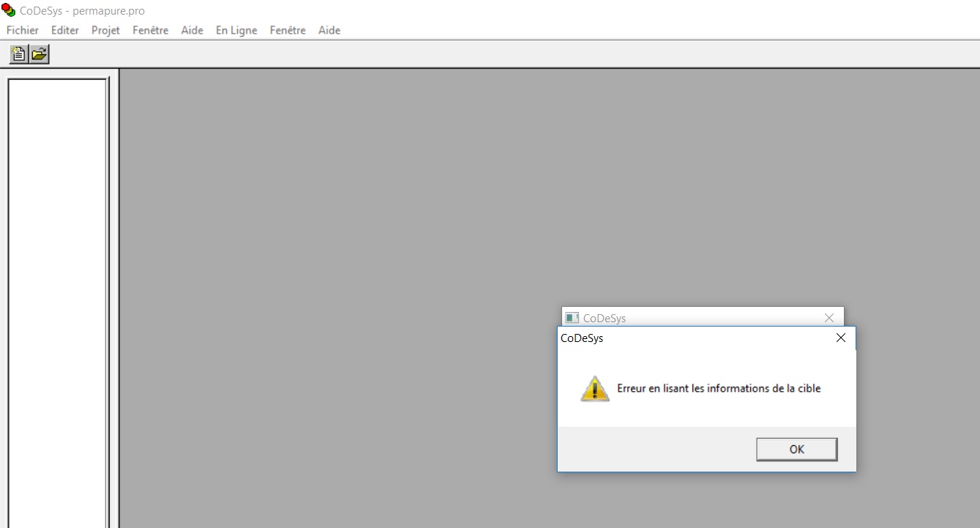Image resolution: width=980 pixels, height=528 pixels.
Task: Click the error text "Erreur en lisant les informations de la cible"
Action: coord(719,389)
